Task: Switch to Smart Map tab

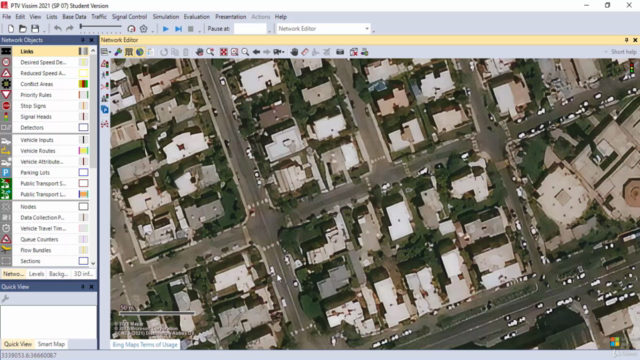Action: click(51, 344)
